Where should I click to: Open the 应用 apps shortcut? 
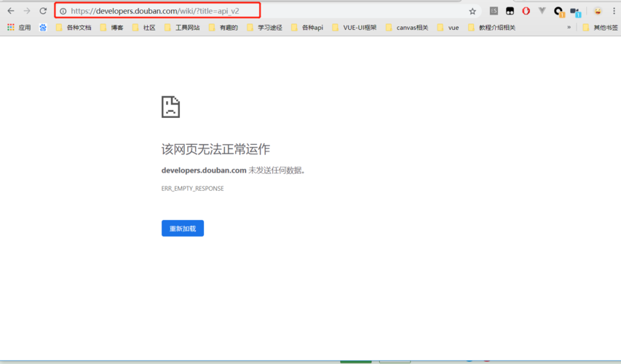(x=19, y=28)
